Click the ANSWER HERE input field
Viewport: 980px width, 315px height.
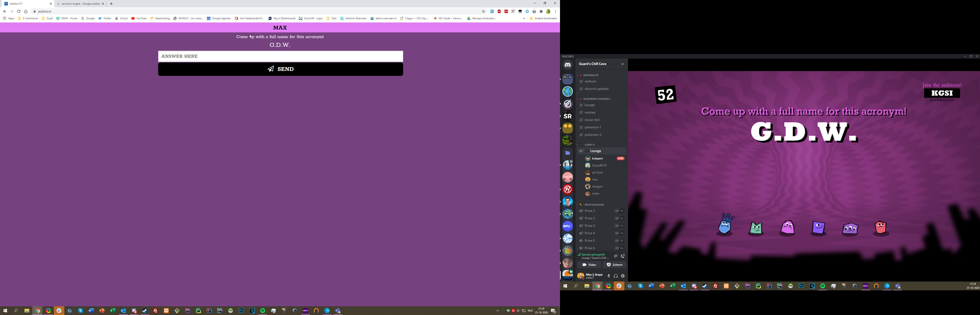pos(280,56)
